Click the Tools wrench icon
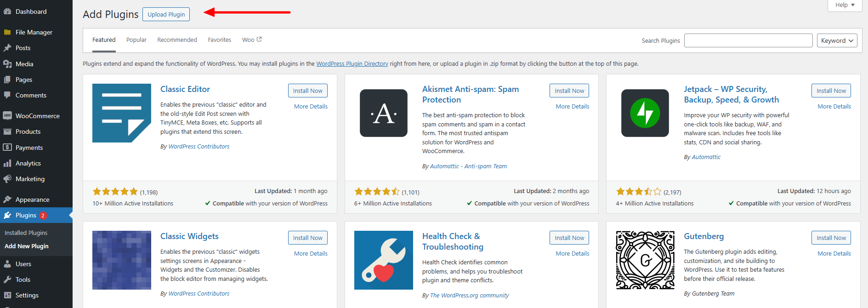The height and width of the screenshot is (308, 868). 7,279
